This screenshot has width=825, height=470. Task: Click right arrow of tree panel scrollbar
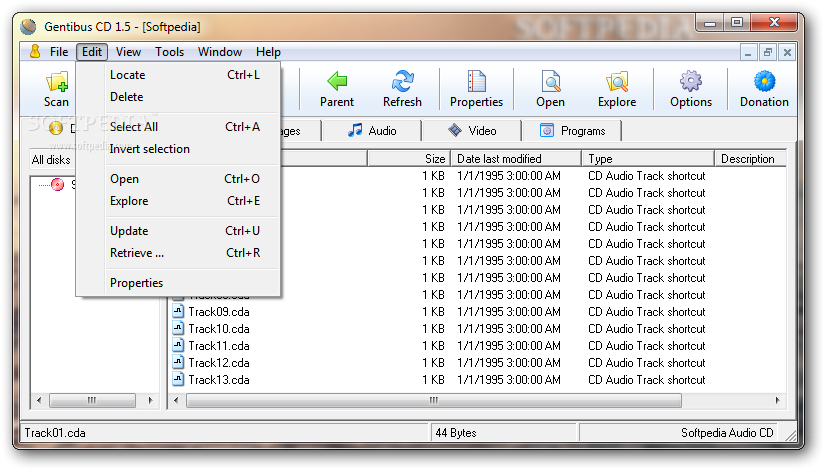(150, 400)
